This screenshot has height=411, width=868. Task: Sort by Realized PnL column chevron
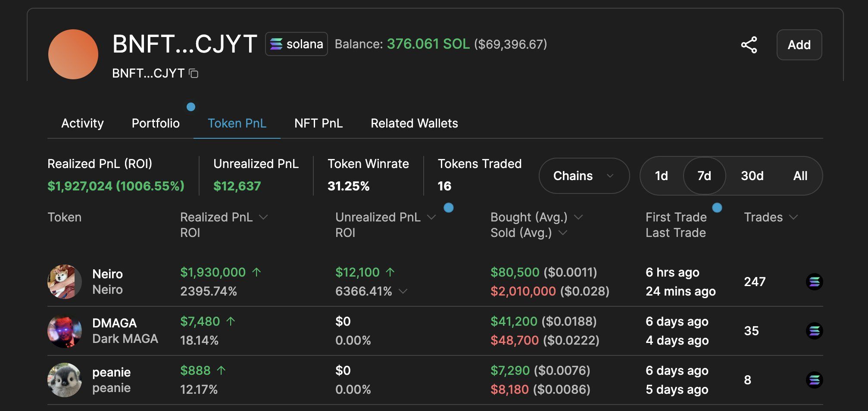tap(263, 218)
